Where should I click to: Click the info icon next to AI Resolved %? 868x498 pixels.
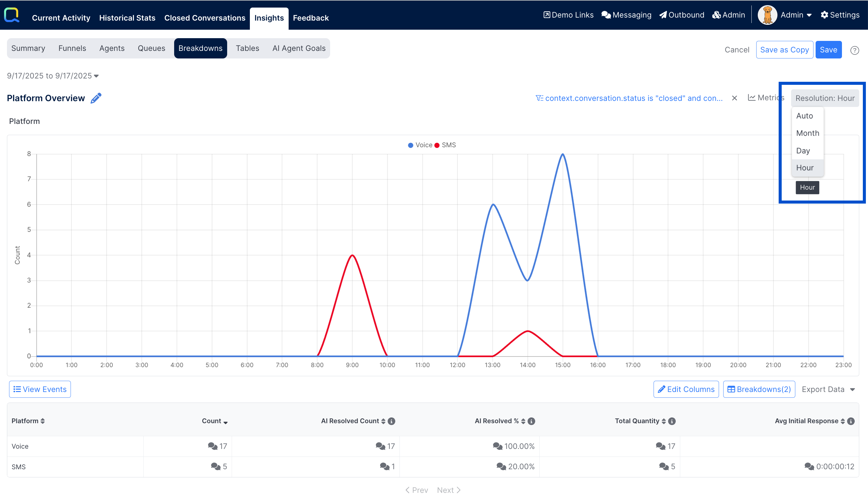coord(531,421)
